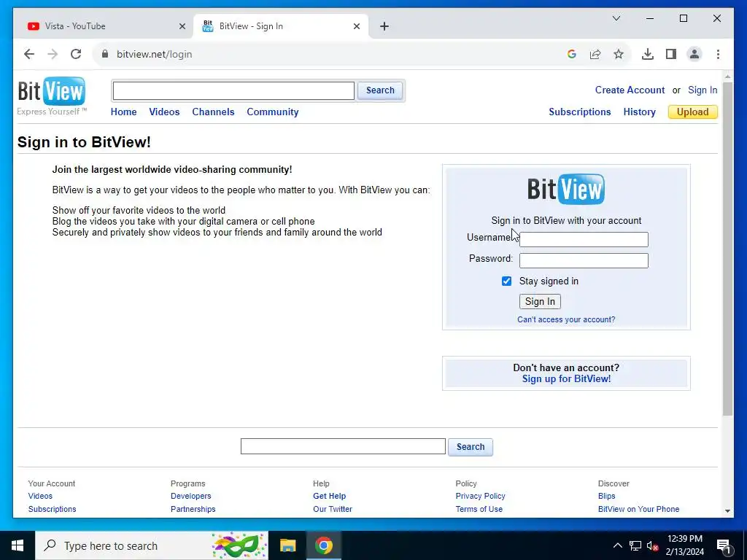This screenshot has width=747, height=560.
Task: Click Can't access your account link
Action: pyautogui.click(x=566, y=319)
